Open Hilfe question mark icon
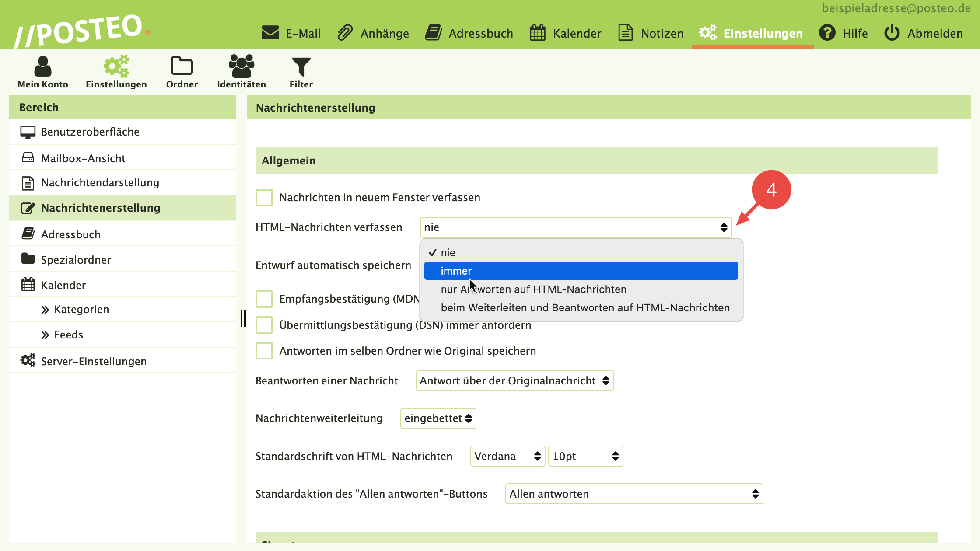This screenshot has width=980, height=551. [x=827, y=33]
